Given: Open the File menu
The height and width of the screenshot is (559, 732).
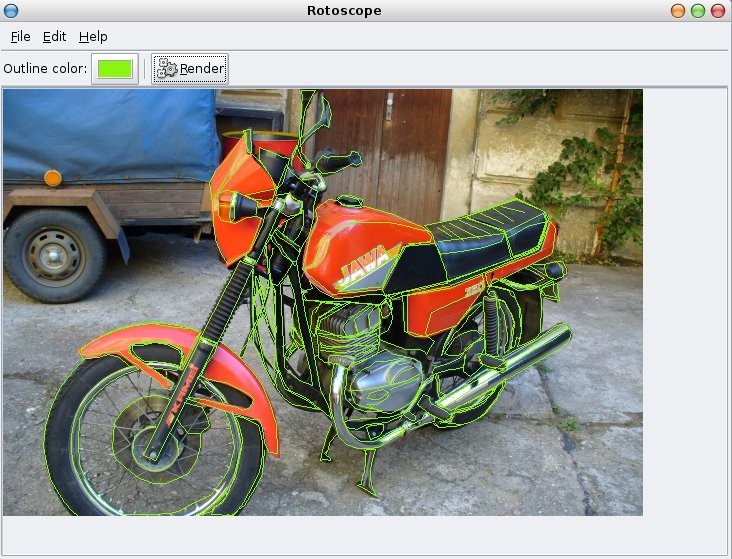Looking at the screenshot, I should pos(21,36).
